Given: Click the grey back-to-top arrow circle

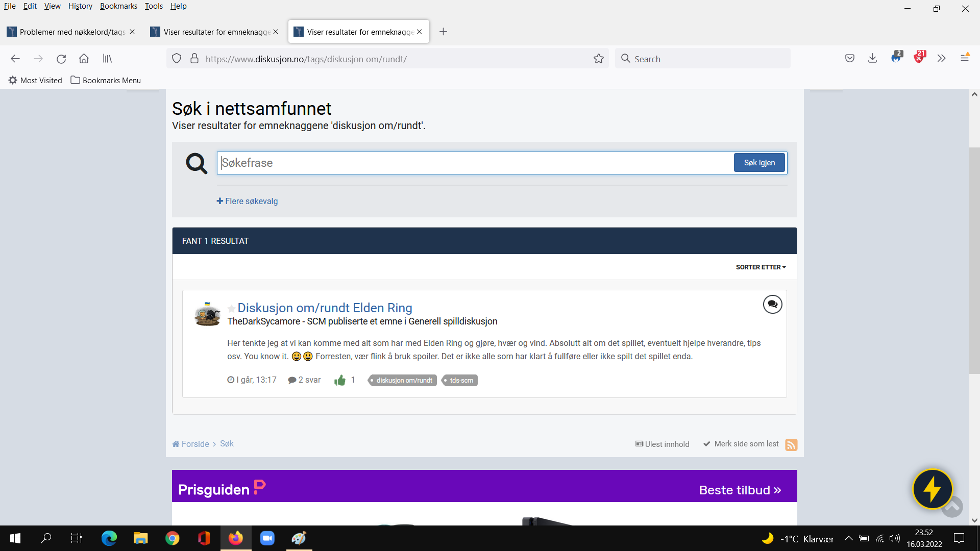Looking at the screenshot, I should tap(953, 508).
